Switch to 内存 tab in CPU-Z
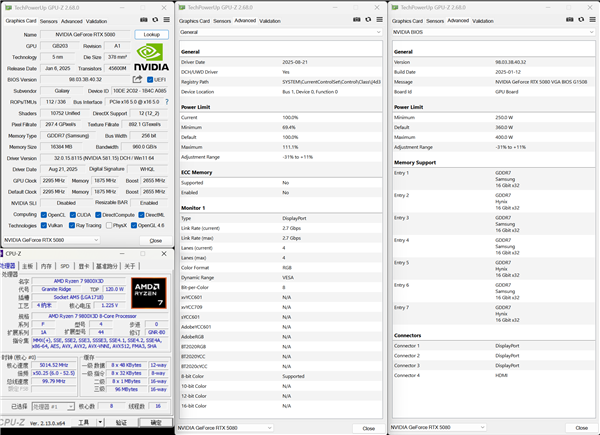This screenshot has width=600, height=435. (46, 266)
